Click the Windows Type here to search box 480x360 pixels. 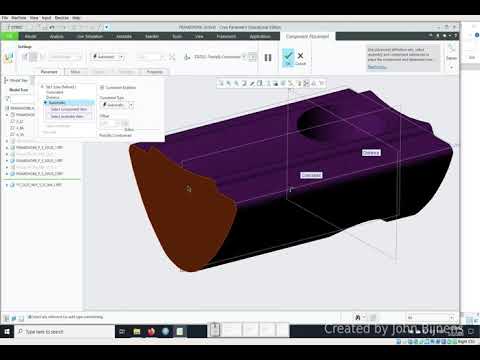tap(65, 332)
